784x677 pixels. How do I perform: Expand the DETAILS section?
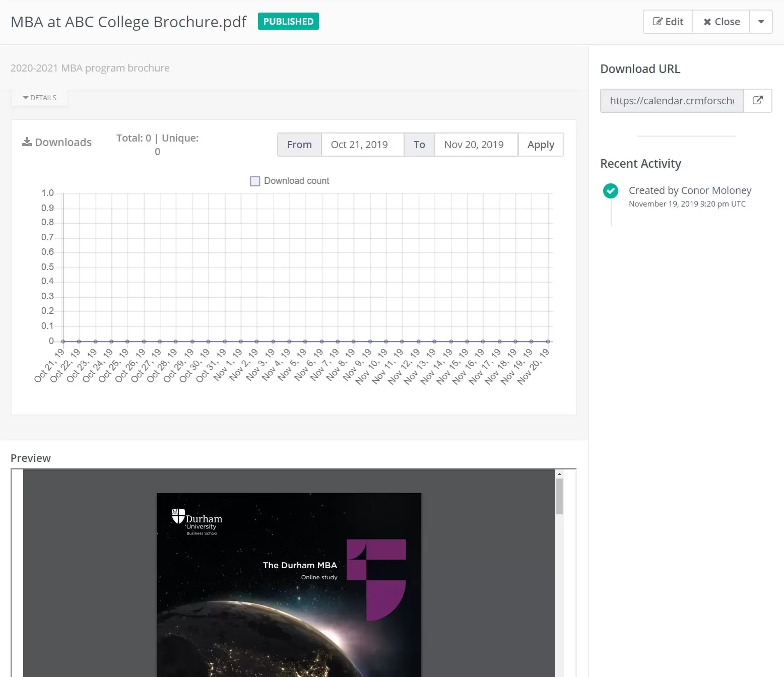39,98
